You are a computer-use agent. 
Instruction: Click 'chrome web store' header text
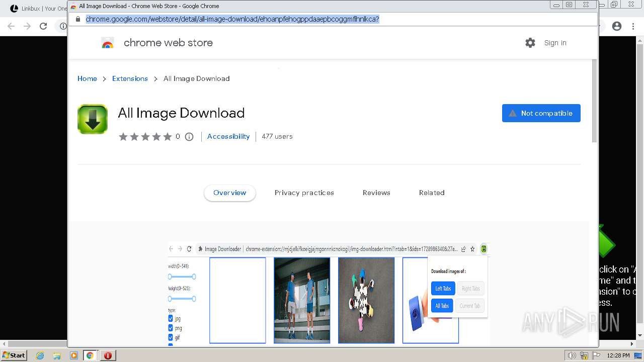pyautogui.click(x=168, y=43)
